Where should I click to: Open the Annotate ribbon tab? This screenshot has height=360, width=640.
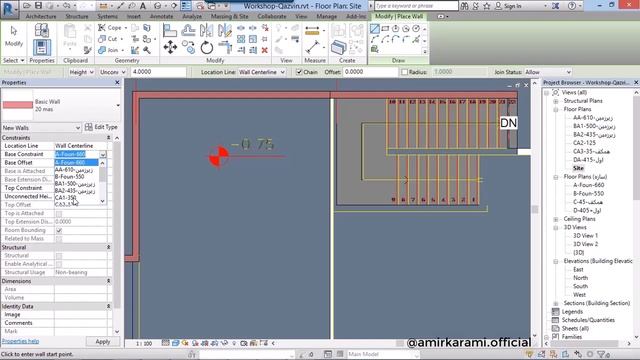click(162, 16)
